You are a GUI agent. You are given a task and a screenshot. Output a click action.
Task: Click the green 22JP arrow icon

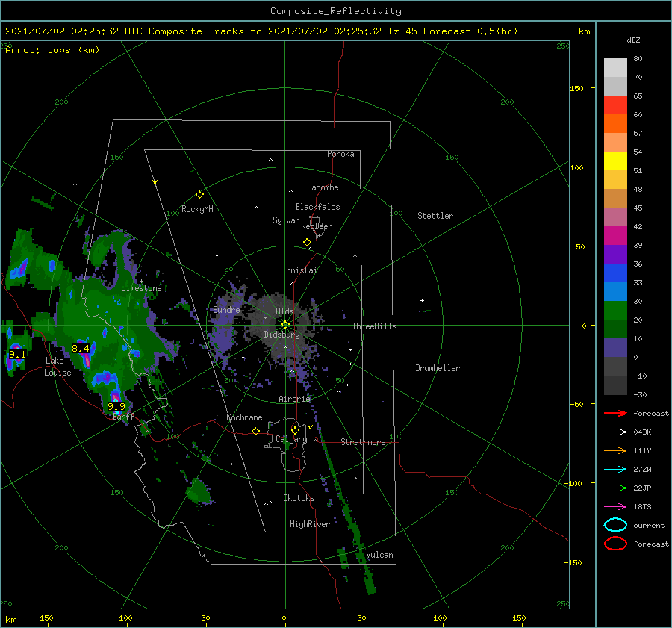(615, 488)
